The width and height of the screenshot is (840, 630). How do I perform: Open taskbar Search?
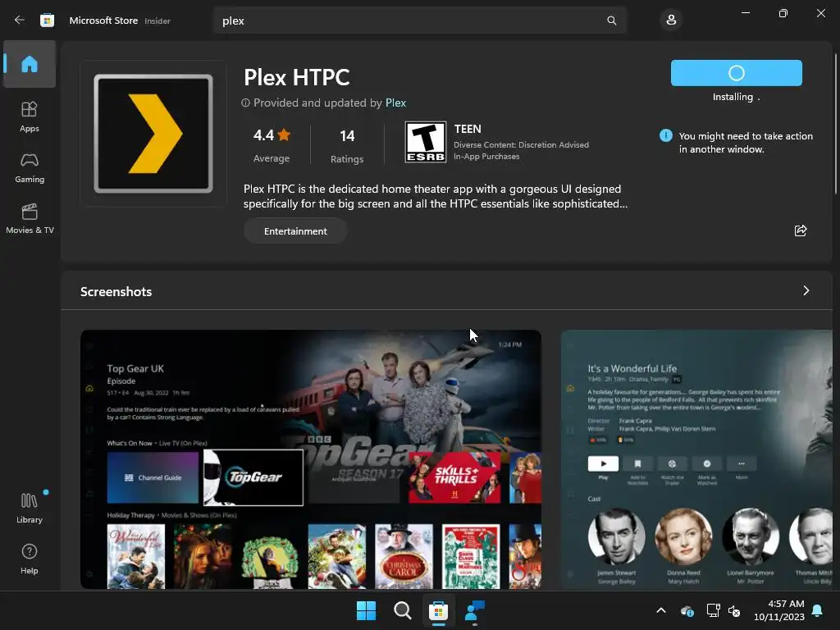click(402, 610)
